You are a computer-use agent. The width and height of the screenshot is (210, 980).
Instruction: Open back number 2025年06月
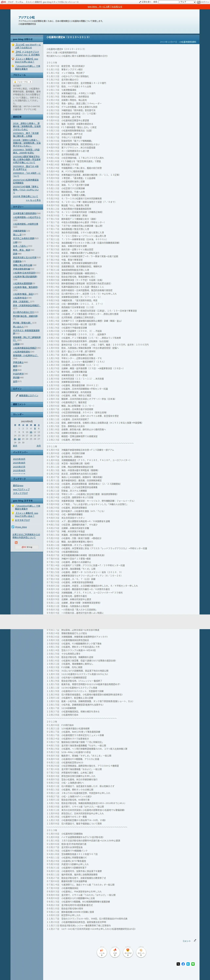19,471
